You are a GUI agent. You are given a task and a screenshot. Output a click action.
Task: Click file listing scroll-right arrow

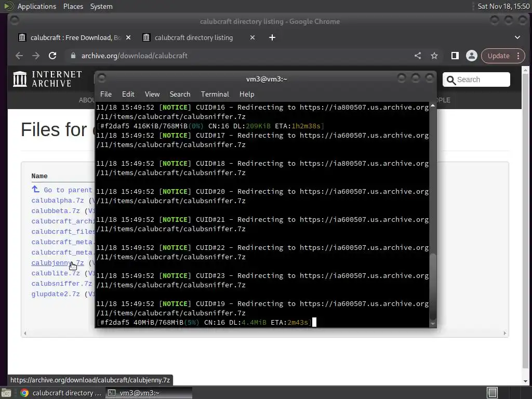pyautogui.click(x=504, y=333)
